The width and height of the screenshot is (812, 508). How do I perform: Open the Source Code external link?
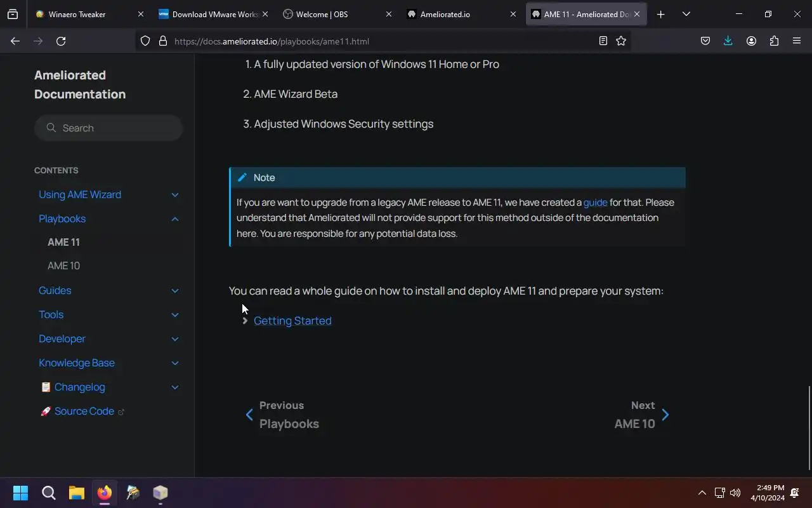click(82, 411)
